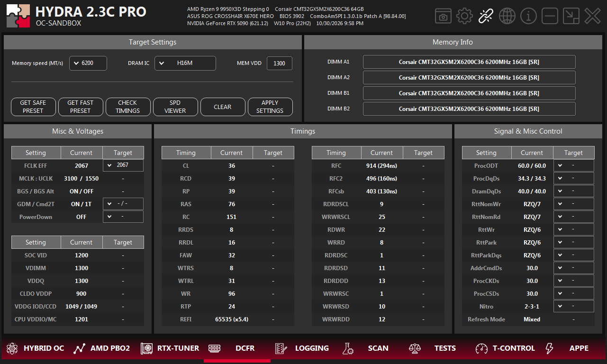Click CHECK TIMINGS button

point(128,107)
